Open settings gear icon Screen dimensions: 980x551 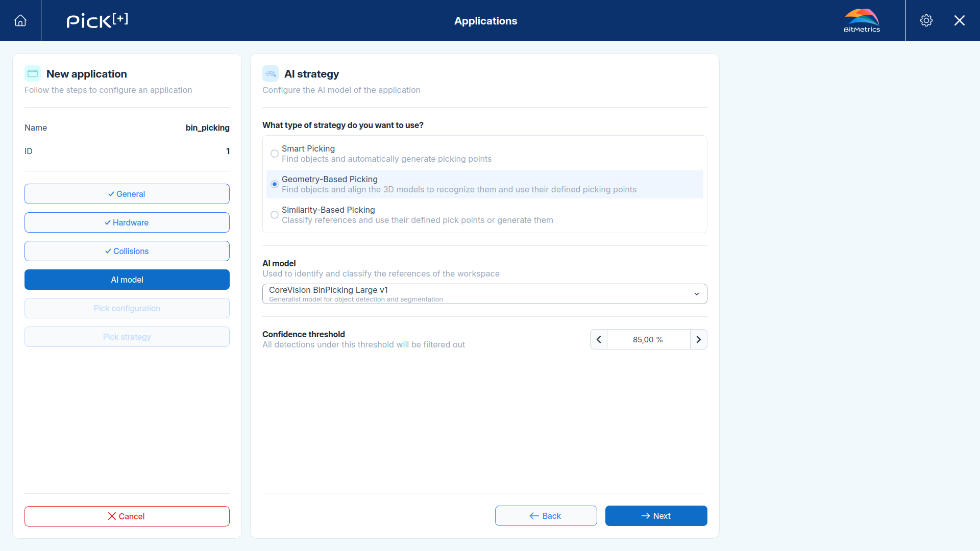click(x=926, y=20)
